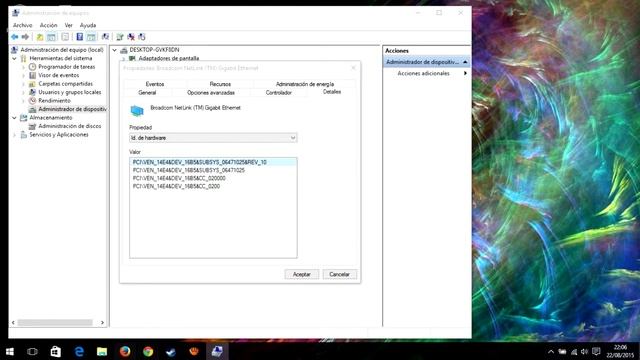Click the Update driver toolbar icon
Screen dimensions: 640x360
tap(120, 37)
